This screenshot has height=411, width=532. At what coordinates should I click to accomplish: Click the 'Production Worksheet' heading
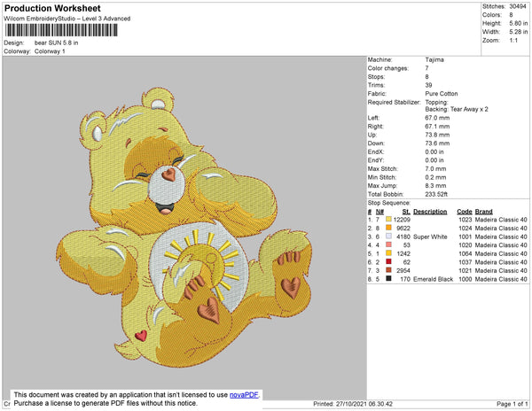pos(52,9)
